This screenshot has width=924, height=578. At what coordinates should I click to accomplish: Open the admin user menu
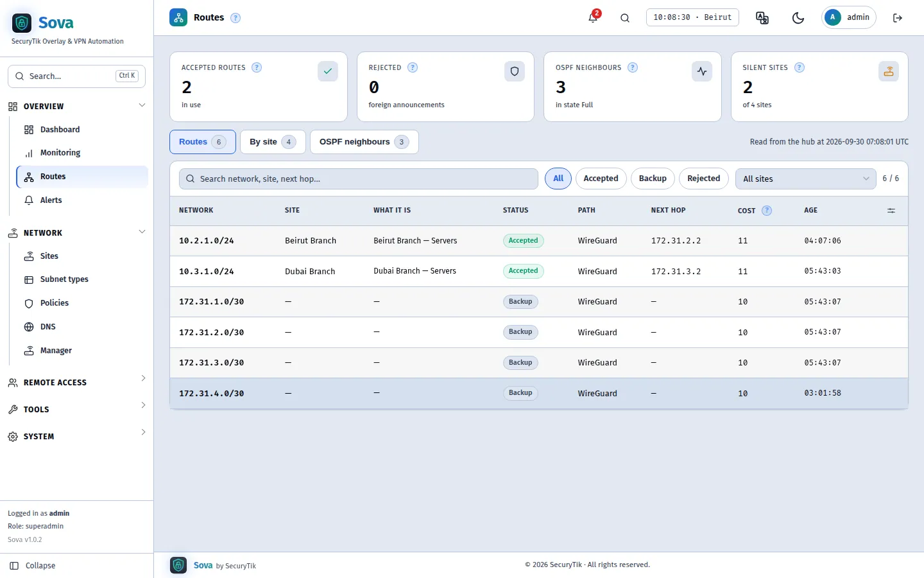(x=849, y=17)
